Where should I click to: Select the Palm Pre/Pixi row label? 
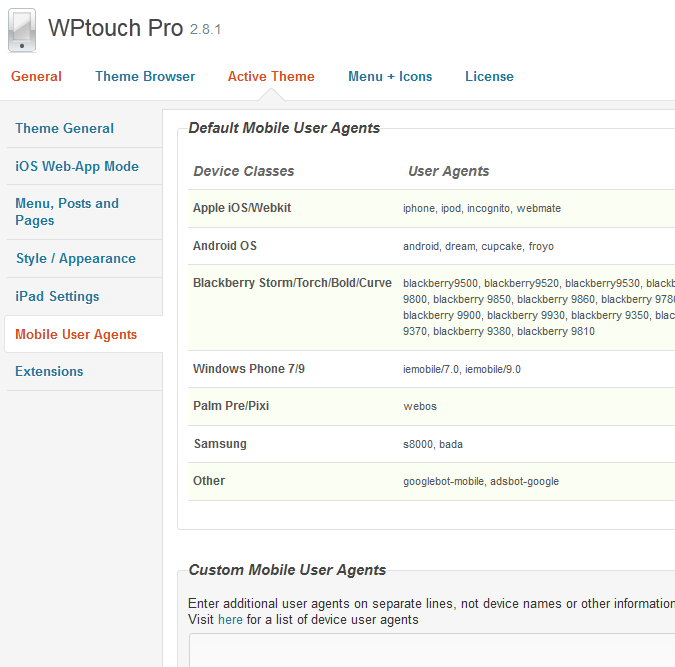pos(231,406)
